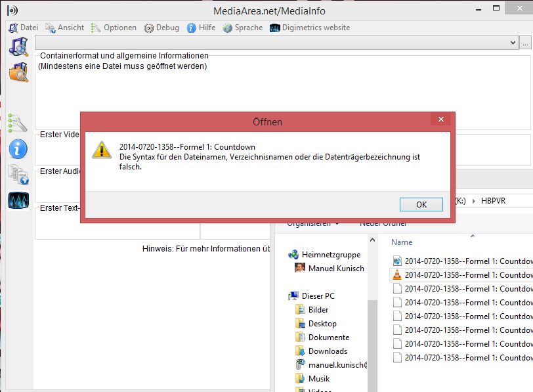Open the Hilfe menu
The height and width of the screenshot is (392, 533).
click(x=201, y=28)
